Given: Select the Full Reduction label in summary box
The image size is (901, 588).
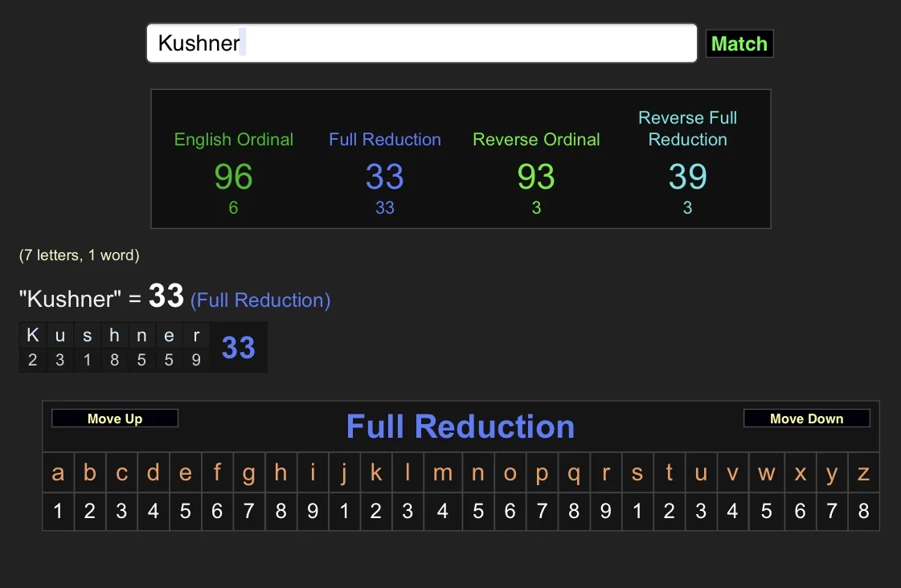Looking at the screenshot, I should pos(385,140).
